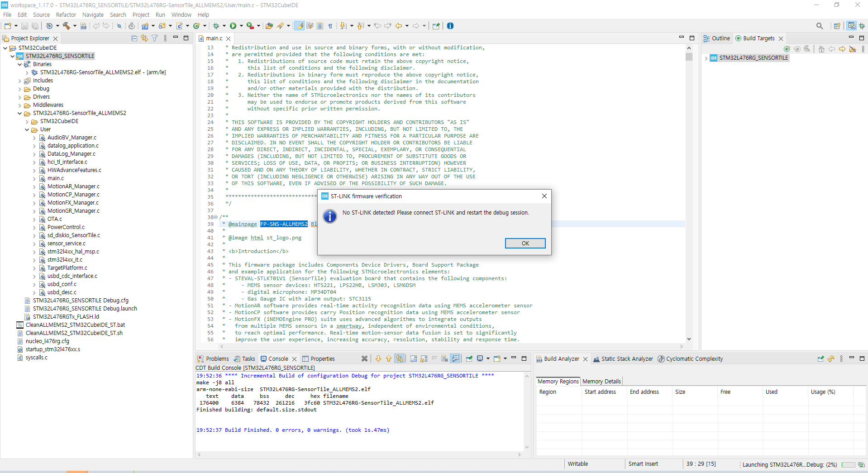This screenshot has width=868, height=473.
Task: Open the Project menu
Action: 141,14
